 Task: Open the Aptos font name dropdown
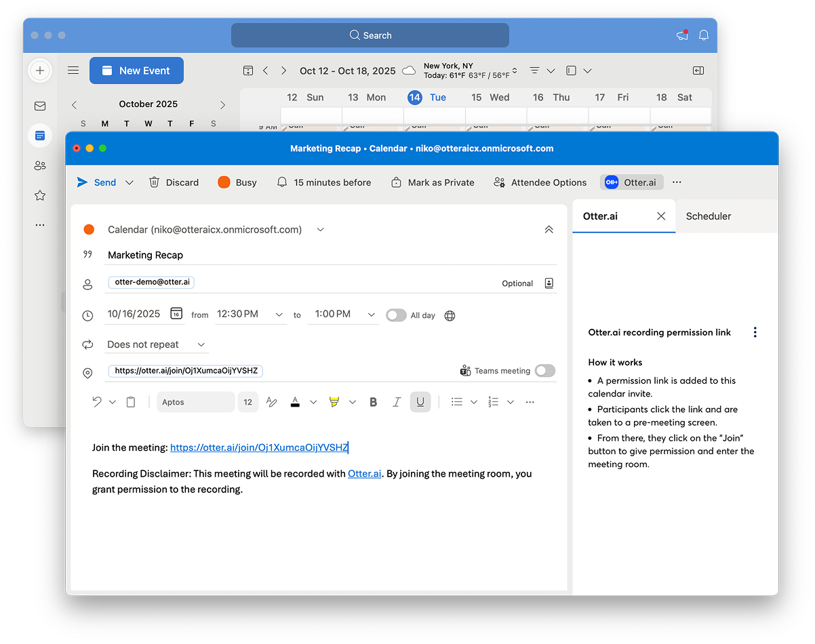point(195,402)
